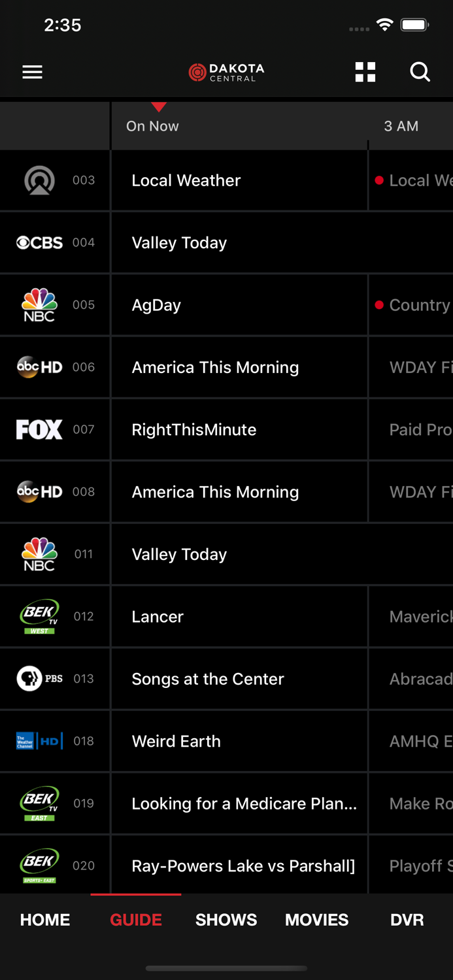Click the apps grid icon in the header

point(365,72)
